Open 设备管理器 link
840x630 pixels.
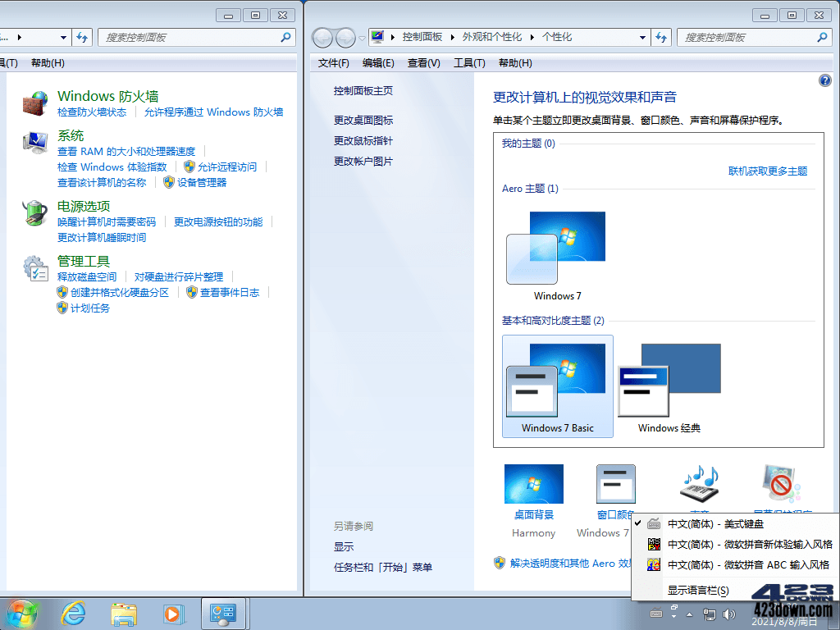click(x=202, y=182)
